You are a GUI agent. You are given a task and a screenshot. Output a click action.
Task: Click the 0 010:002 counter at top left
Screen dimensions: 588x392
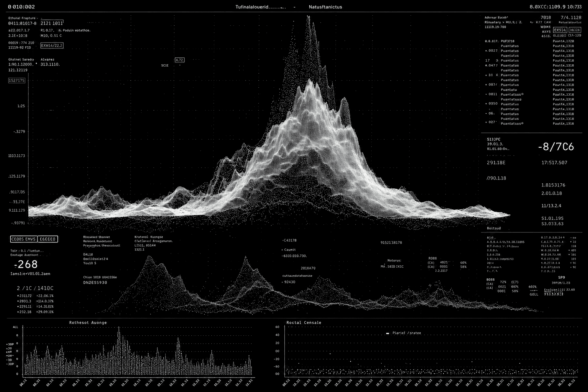point(21,7)
